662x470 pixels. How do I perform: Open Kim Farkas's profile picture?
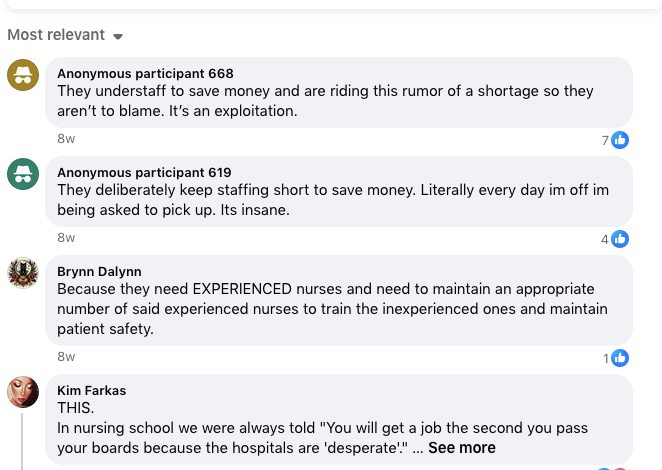coord(23,392)
